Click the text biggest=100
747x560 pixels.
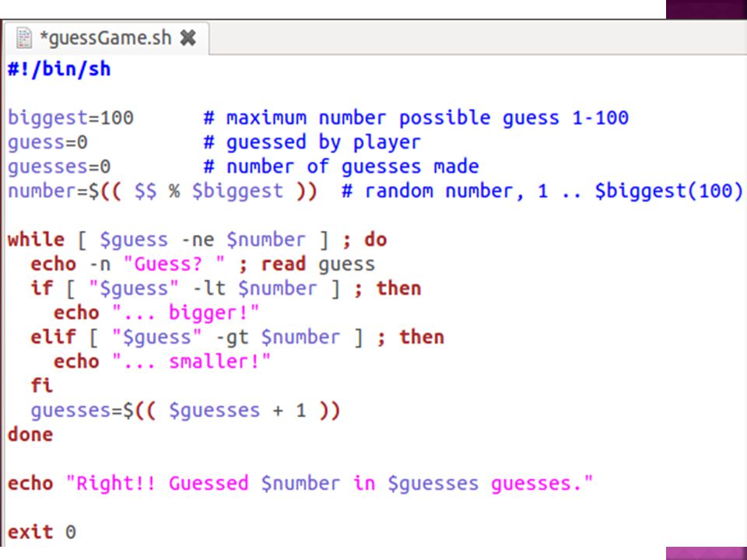71,118
